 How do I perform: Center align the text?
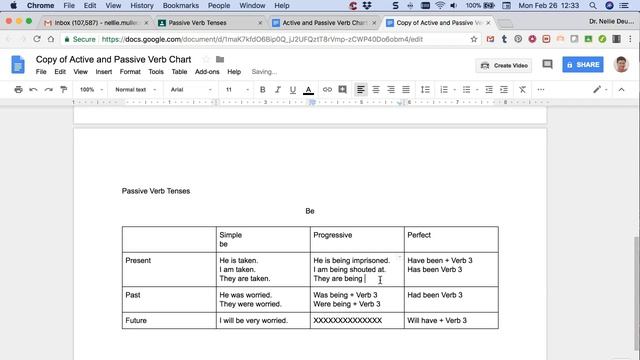point(376,89)
